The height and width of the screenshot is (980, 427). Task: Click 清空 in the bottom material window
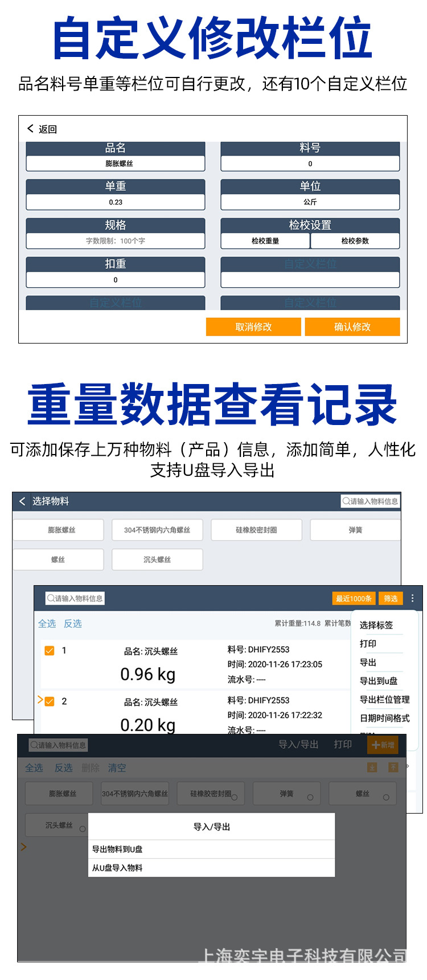coord(117,767)
